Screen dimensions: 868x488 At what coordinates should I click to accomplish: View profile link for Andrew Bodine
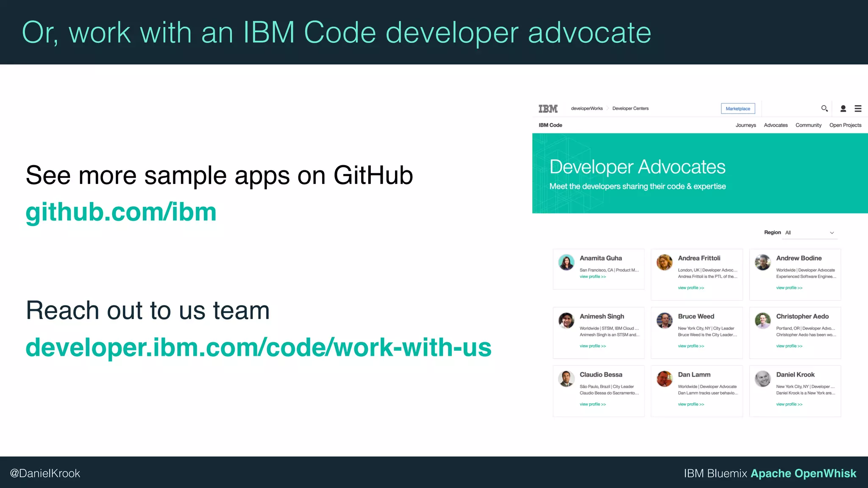789,288
